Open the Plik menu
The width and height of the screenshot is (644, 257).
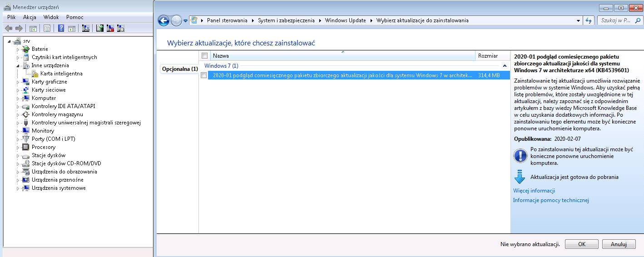coord(11,17)
